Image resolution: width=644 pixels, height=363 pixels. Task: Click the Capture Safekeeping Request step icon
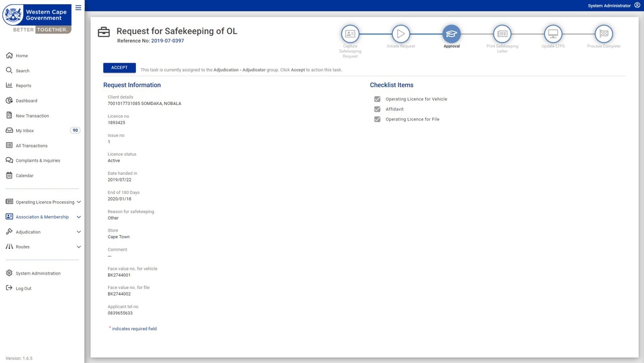point(350,34)
